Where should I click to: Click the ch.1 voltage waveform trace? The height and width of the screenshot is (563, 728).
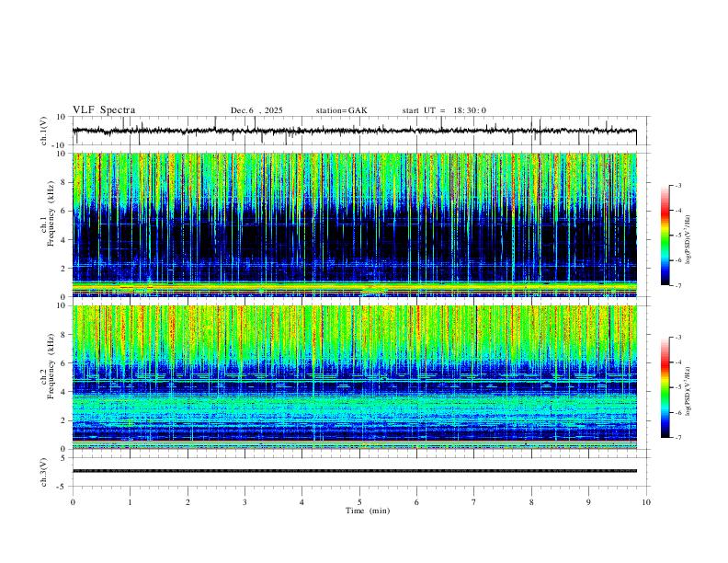click(354, 131)
